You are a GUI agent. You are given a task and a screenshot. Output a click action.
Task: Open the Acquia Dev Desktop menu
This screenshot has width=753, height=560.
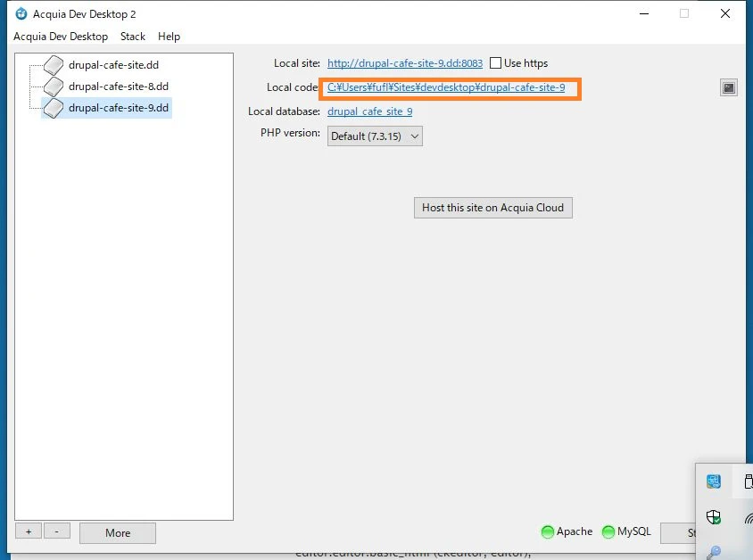click(x=61, y=37)
